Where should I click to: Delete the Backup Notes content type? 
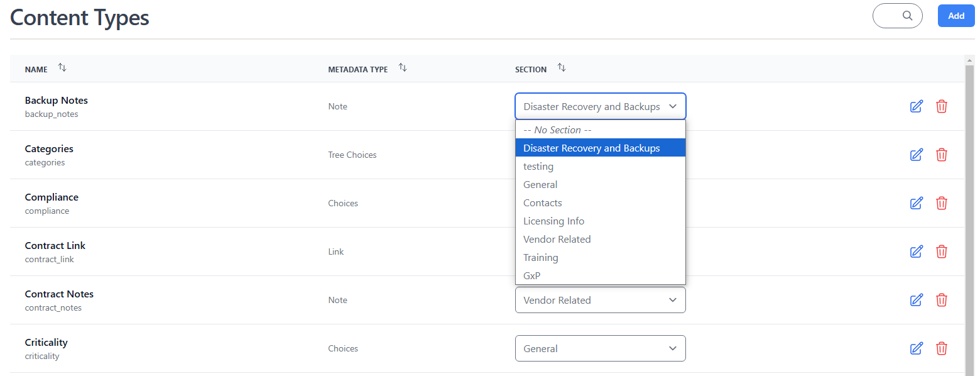coord(942,106)
